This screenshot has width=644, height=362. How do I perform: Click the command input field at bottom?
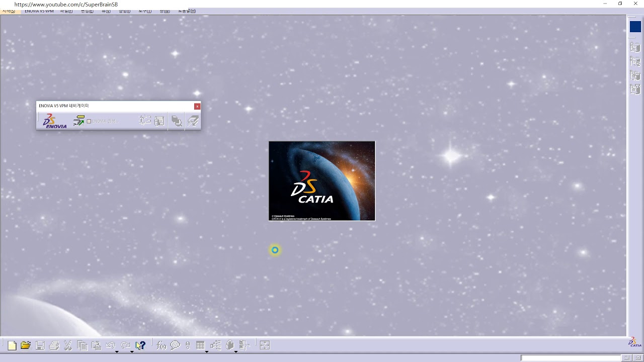(x=571, y=358)
